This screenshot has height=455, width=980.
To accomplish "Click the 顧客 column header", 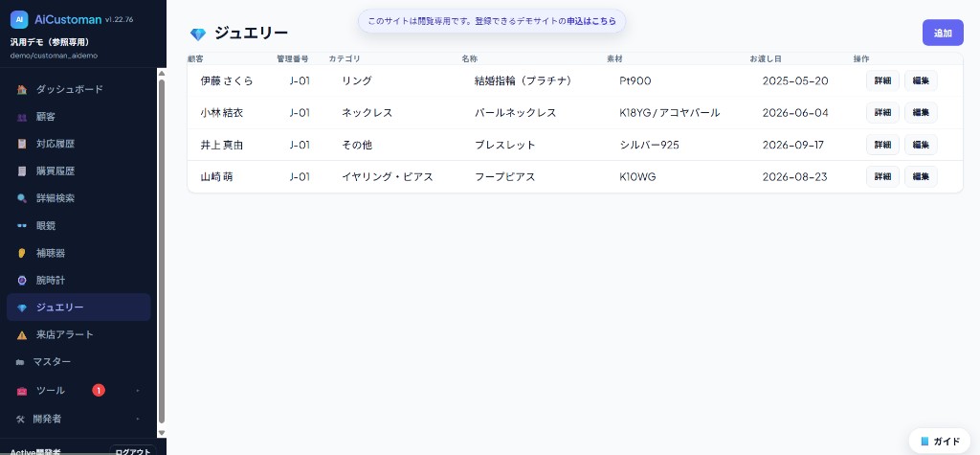I will point(195,58).
